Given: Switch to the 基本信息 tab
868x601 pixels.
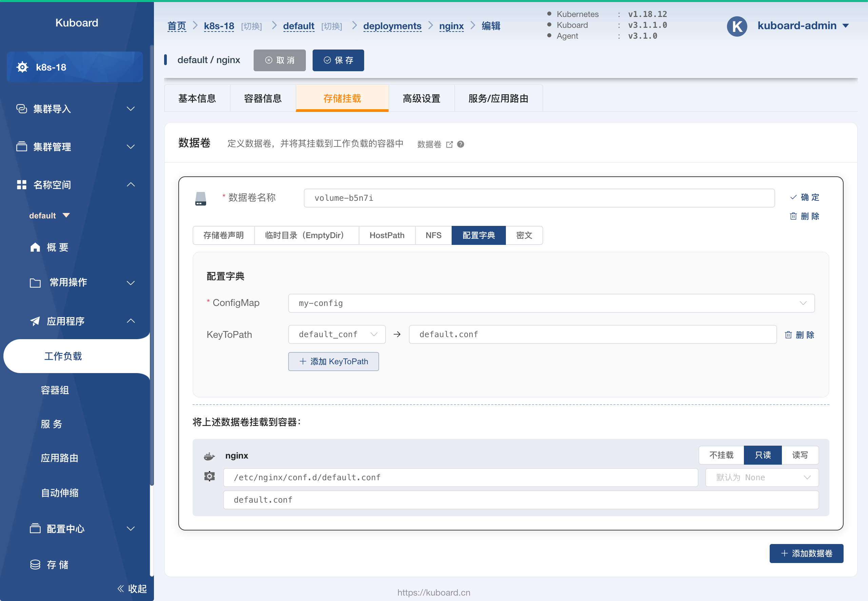Looking at the screenshot, I should click(x=197, y=98).
